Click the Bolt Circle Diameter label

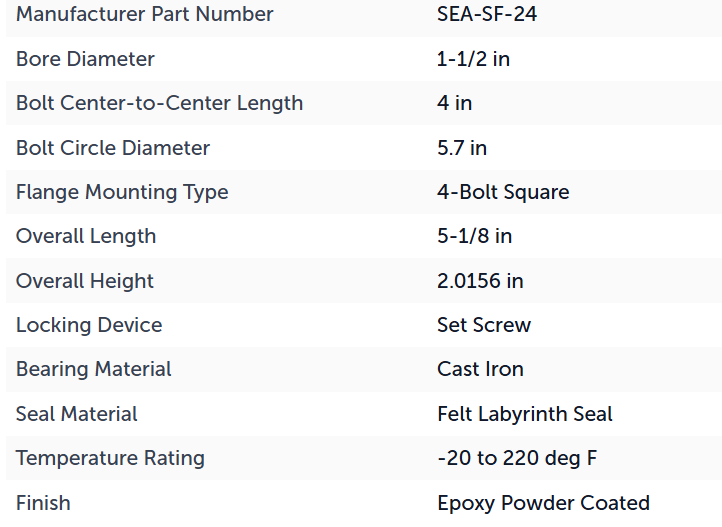[x=113, y=148]
